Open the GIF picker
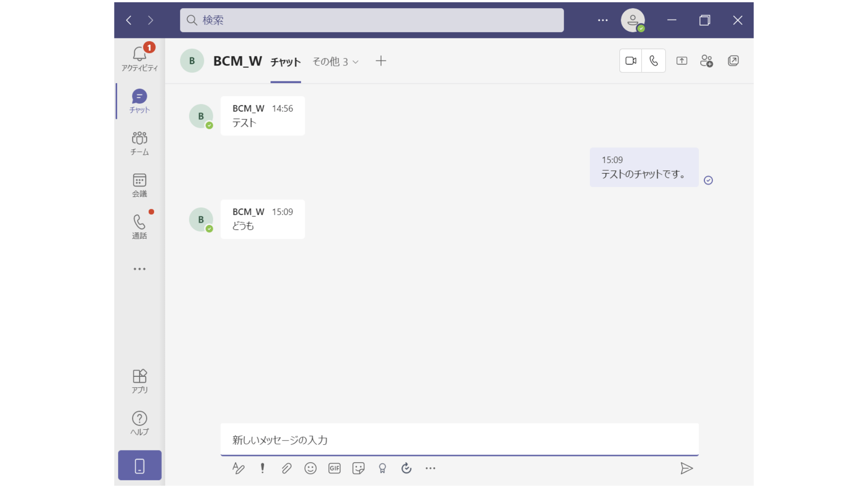868x488 pixels. coord(335,468)
